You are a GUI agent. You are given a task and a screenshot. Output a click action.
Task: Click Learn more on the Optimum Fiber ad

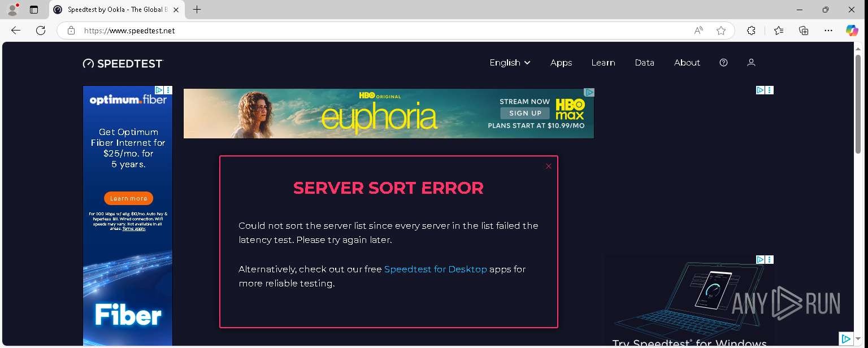[128, 198]
